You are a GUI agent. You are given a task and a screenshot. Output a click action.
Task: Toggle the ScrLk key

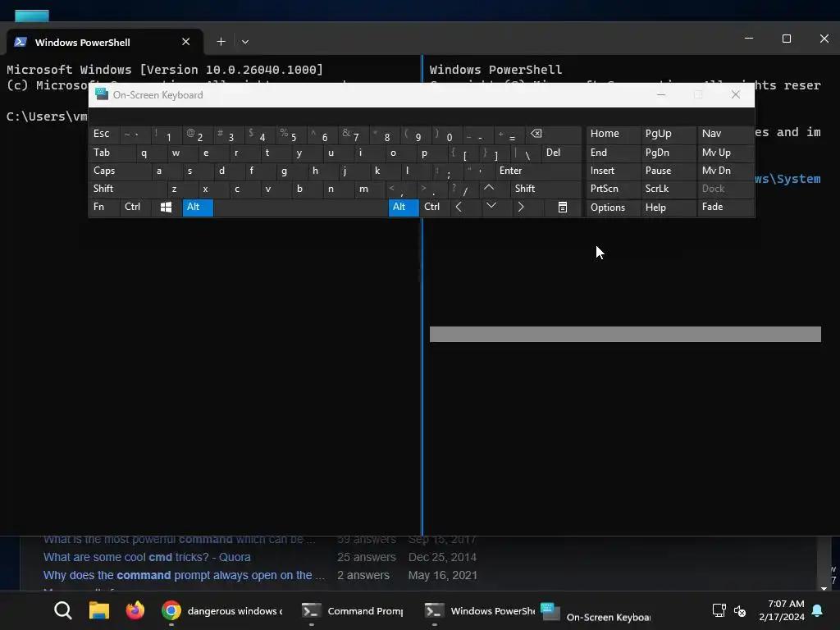(668, 189)
